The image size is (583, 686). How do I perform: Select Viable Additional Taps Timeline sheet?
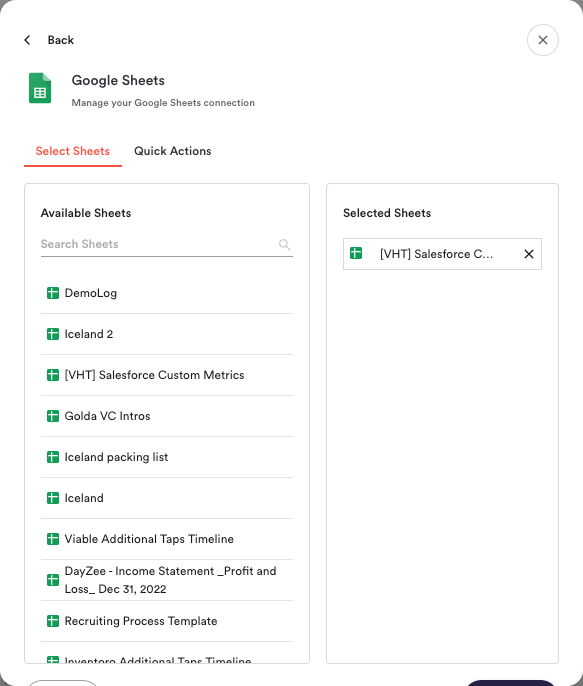(167, 539)
